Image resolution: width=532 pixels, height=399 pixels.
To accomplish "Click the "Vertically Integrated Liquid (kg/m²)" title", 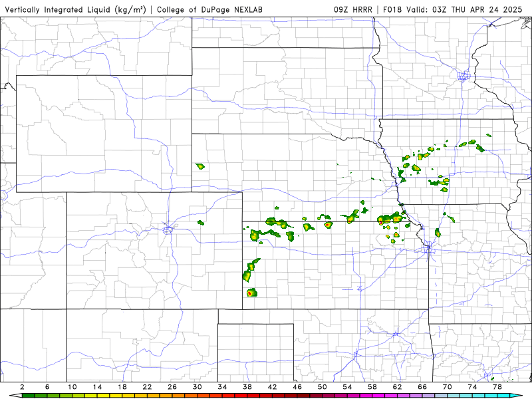I will coord(75,9).
